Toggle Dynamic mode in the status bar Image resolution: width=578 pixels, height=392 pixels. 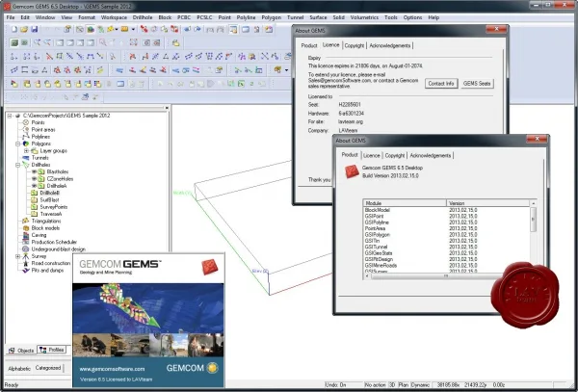[420, 384]
